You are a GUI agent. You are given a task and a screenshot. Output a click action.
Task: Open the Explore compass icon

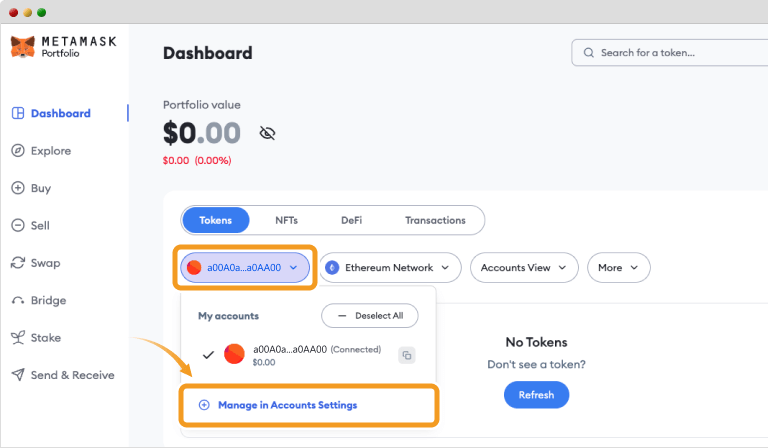[x=18, y=150]
